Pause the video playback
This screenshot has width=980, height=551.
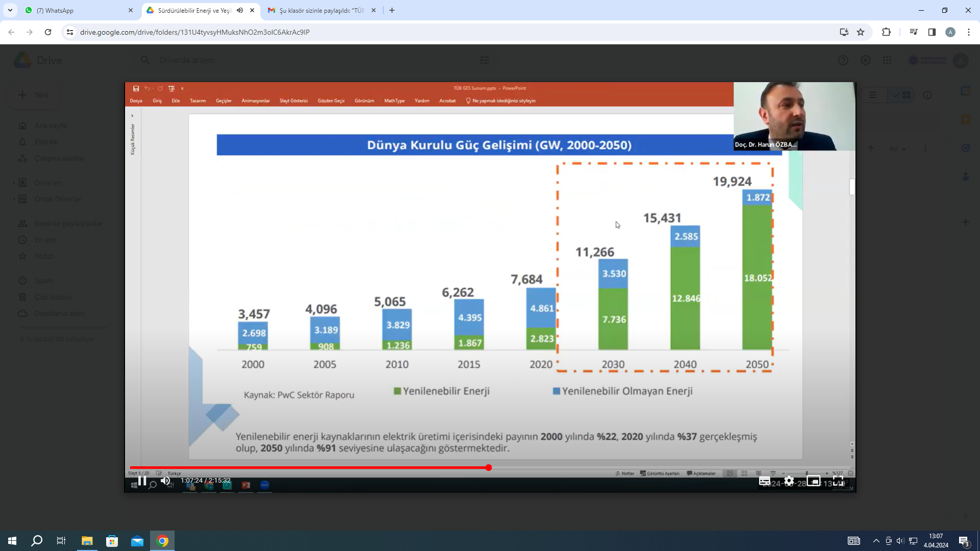142,481
